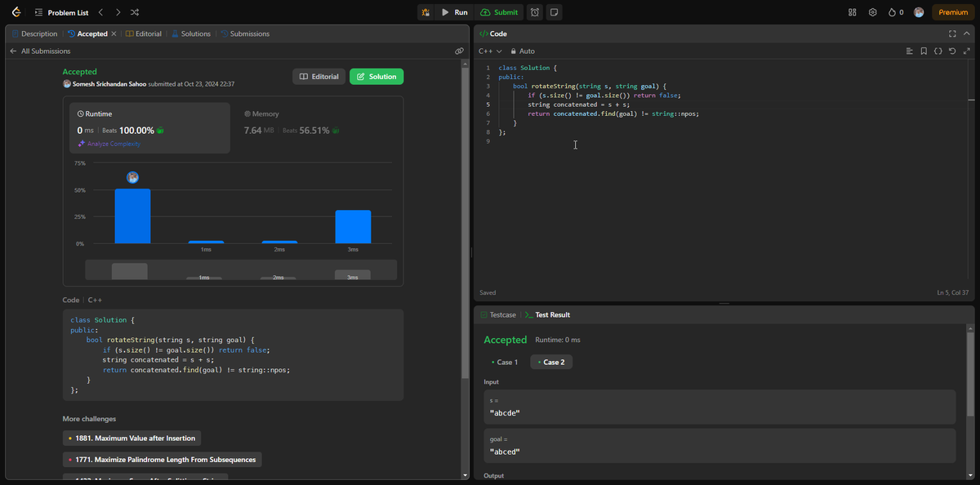The image size is (980, 485).
Task: Click the debugger icon beside Run
Action: coord(425,12)
